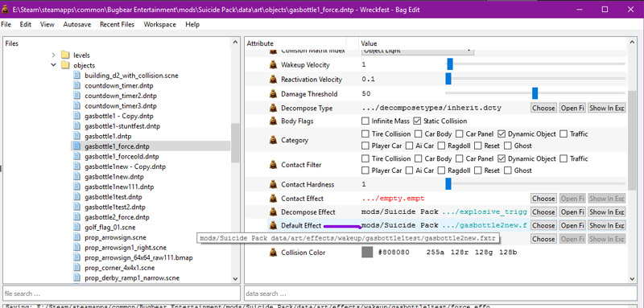Open the Help menu
The image size is (644, 308).
point(192,24)
